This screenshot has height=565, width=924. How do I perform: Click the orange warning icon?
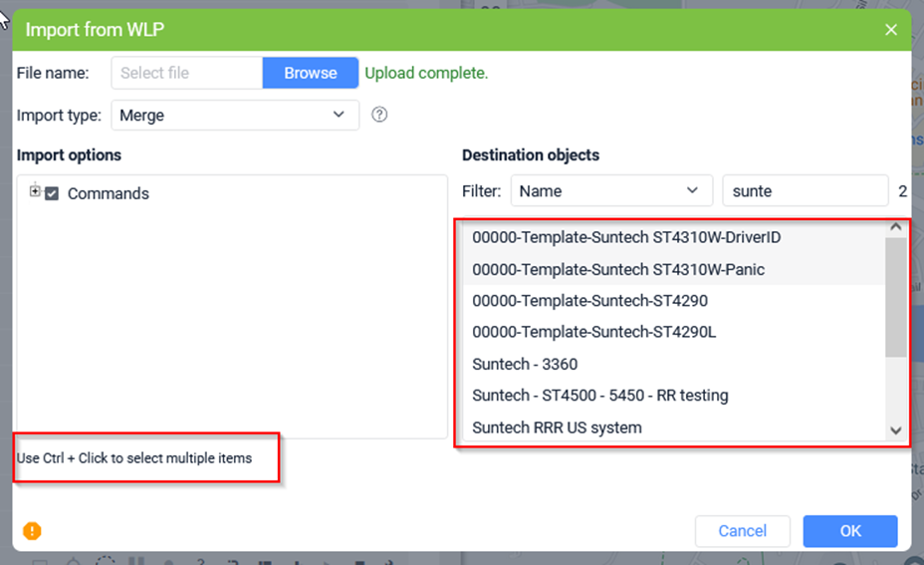(x=32, y=531)
